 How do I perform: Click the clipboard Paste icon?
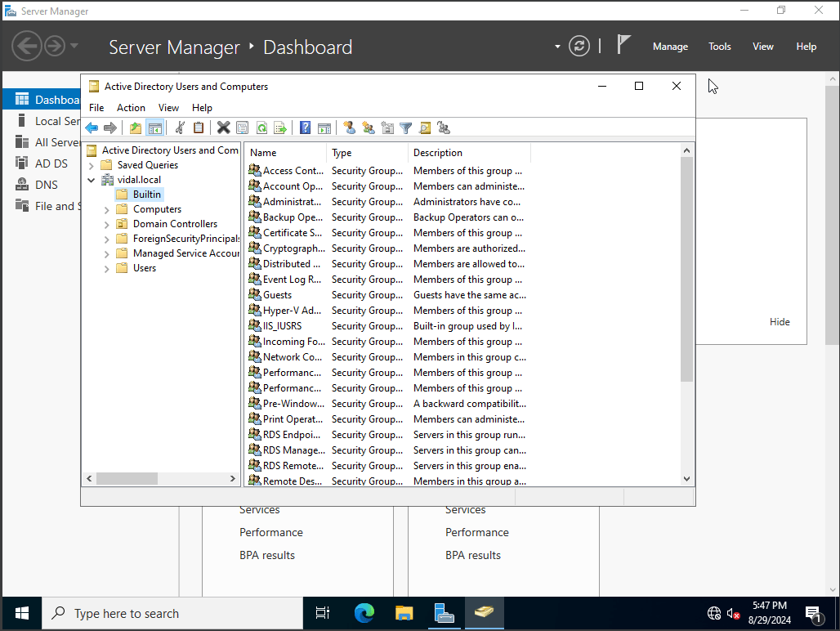point(199,128)
